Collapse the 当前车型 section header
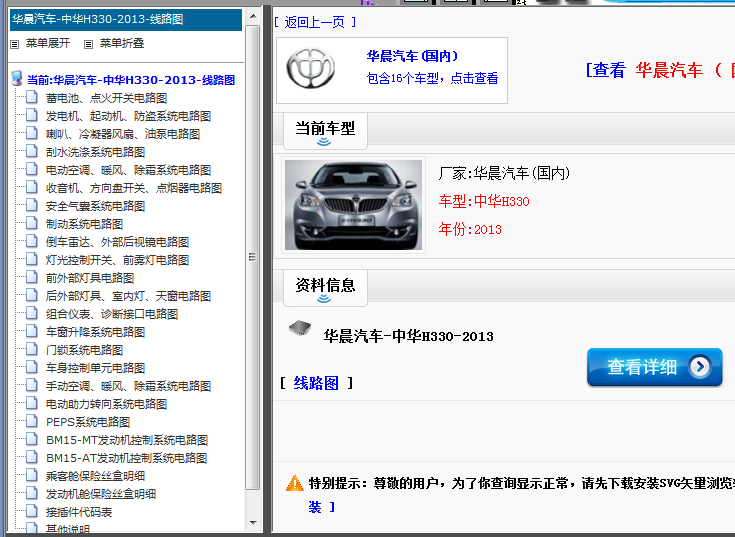This screenshot has width=735, height=537. click(x=325, y=130)
